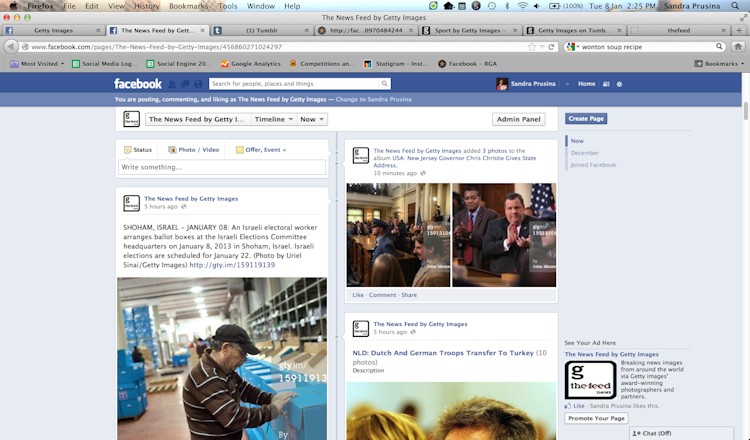Open the Apple menu
Viewport: 750px width, 440px height.
click(14, 6)
